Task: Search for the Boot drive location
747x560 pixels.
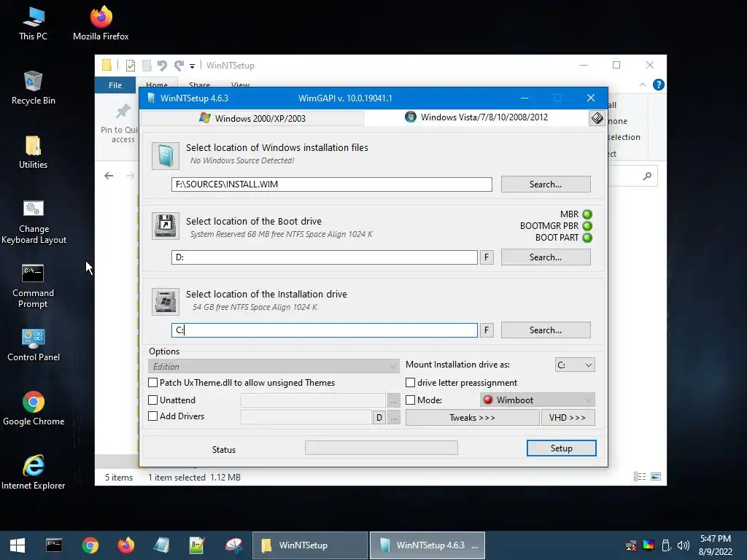Action: (546, 257)
